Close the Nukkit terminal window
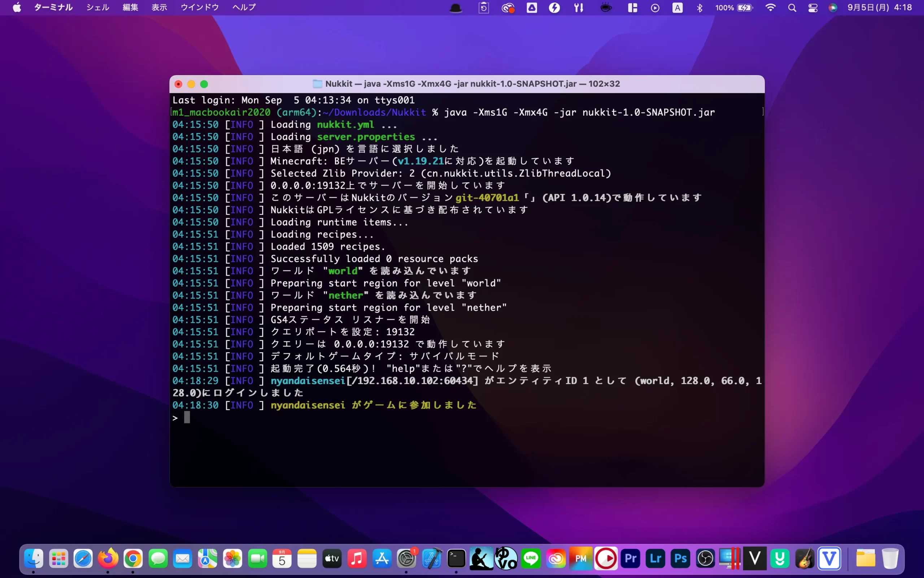924x578 pixels. [178, 84]
